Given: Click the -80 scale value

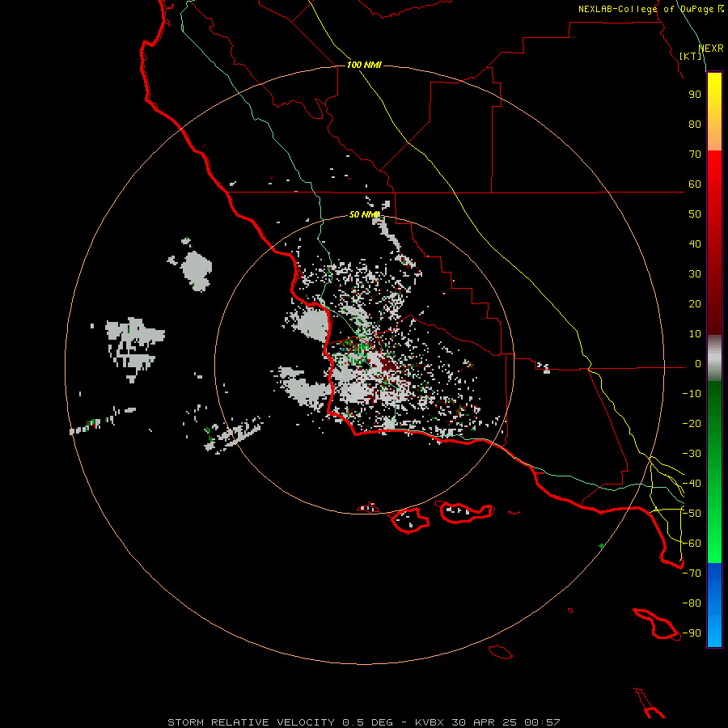Looking at the screenshot, I should 692,603.
